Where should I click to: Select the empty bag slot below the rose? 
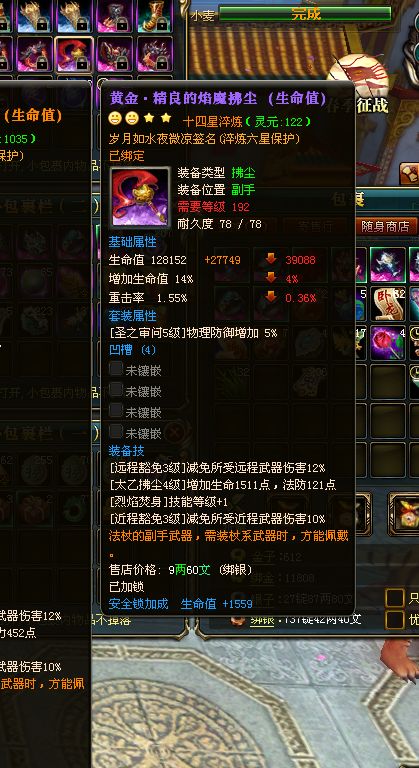388,381
